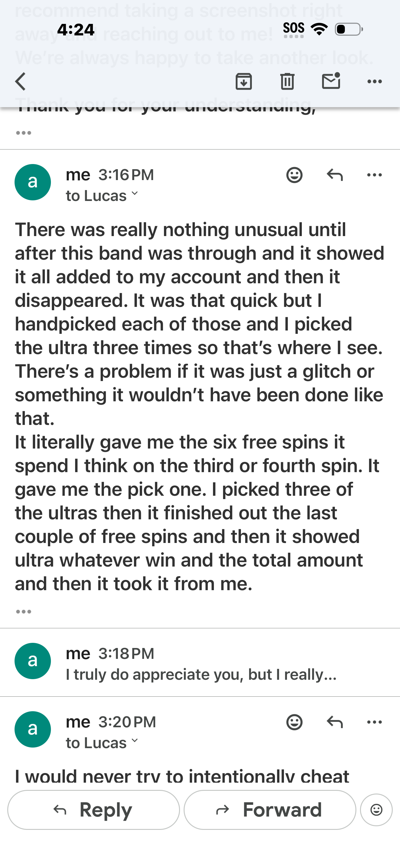Tap the bottom emoji reaction button
The height and width of the screenshot is (868, 400).
pos(376,810)
